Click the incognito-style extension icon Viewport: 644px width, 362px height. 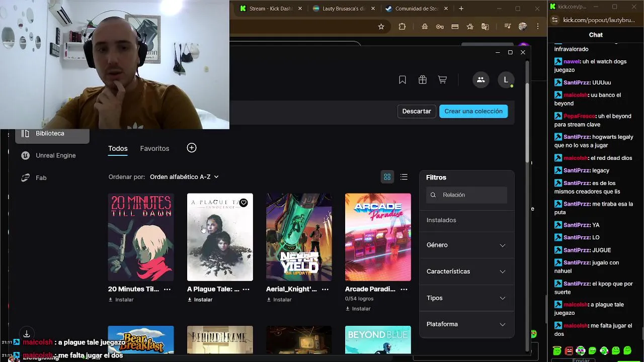pyautogui.click(x=425, y=27)
